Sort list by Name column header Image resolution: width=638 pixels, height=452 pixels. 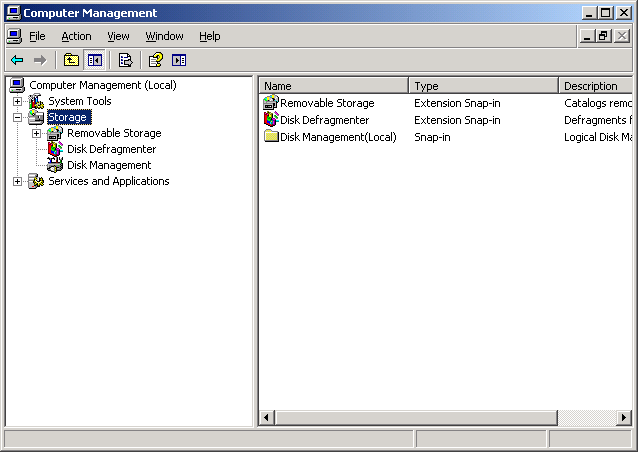pos(334,86)
